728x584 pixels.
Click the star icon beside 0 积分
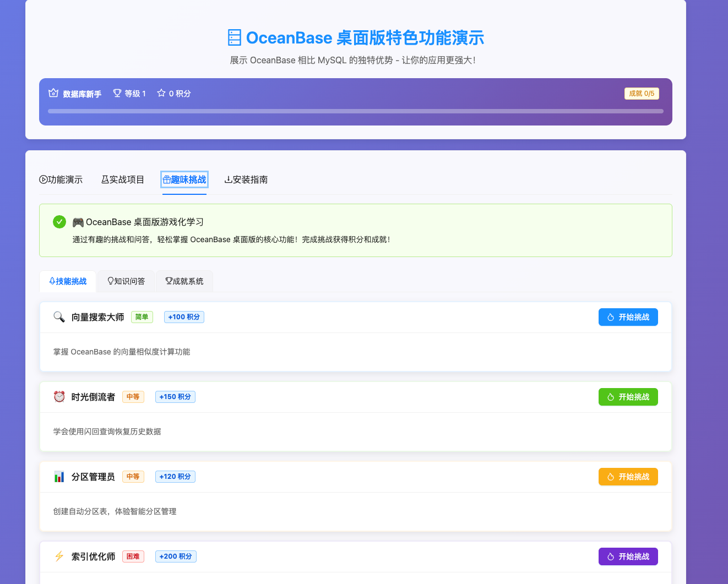click(x=160, y=93)
